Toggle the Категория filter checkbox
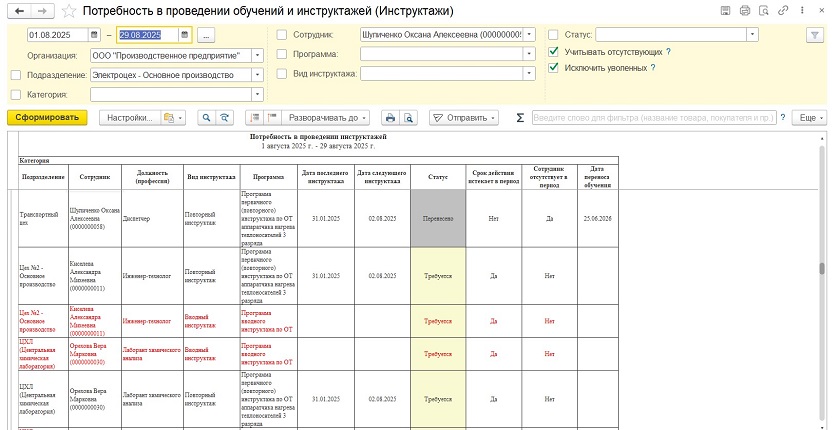Image resolution: width=839 pixels, height=430 pixels. tap(16, 95)
